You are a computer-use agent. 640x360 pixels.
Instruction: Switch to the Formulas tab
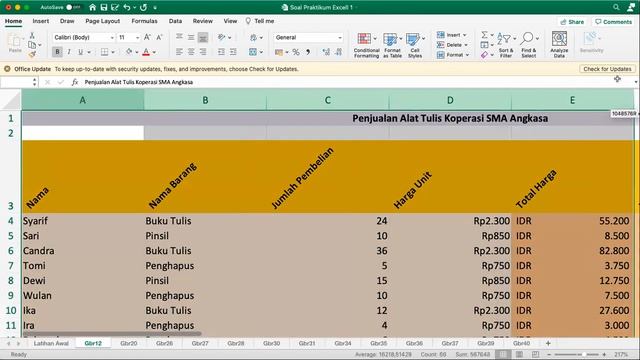click(x=144, y=21)
